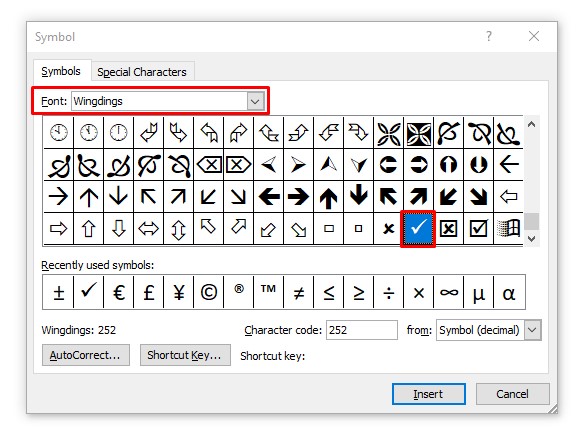Select the outlined up-down double arrow symbol

coord(178,228)
